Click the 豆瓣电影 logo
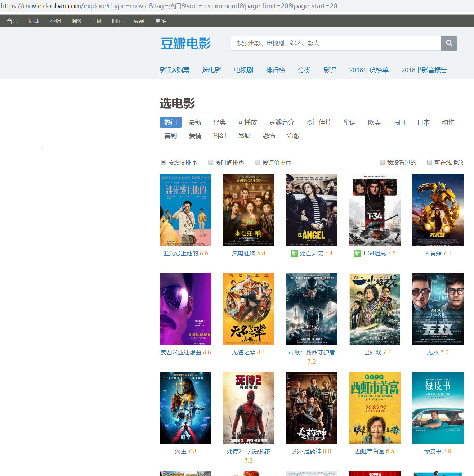Viewport: 474px width, 476px height. (x=185, y=43)
